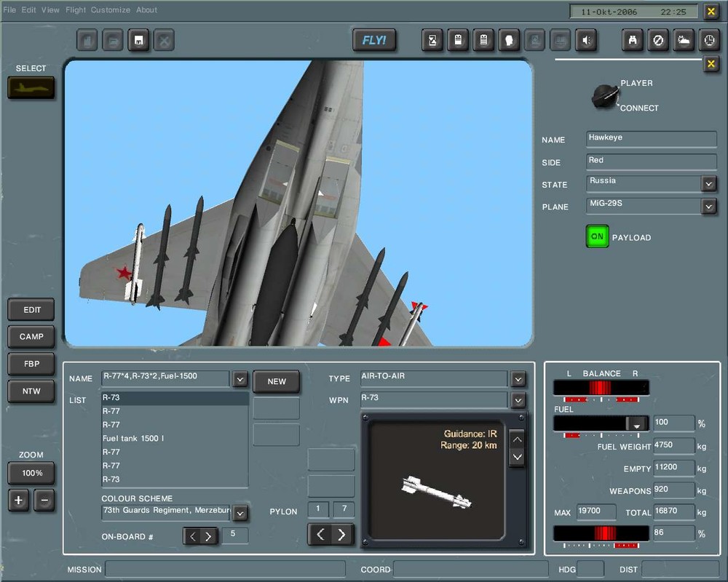Select the last R-73 list entry
728x582 pixels.
tap(175, 479)
